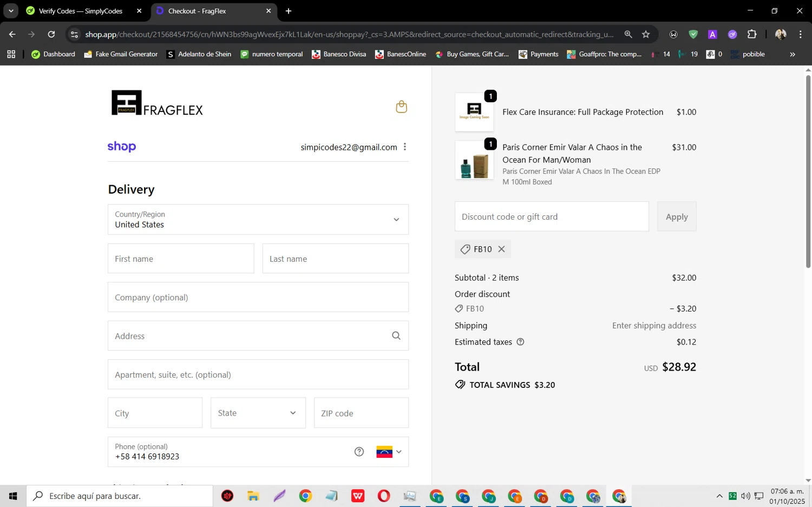The width and height of the screenshot is (812, 507).
Task: Open Fake Gmail Generator bookmark
Action: point(121,54)
